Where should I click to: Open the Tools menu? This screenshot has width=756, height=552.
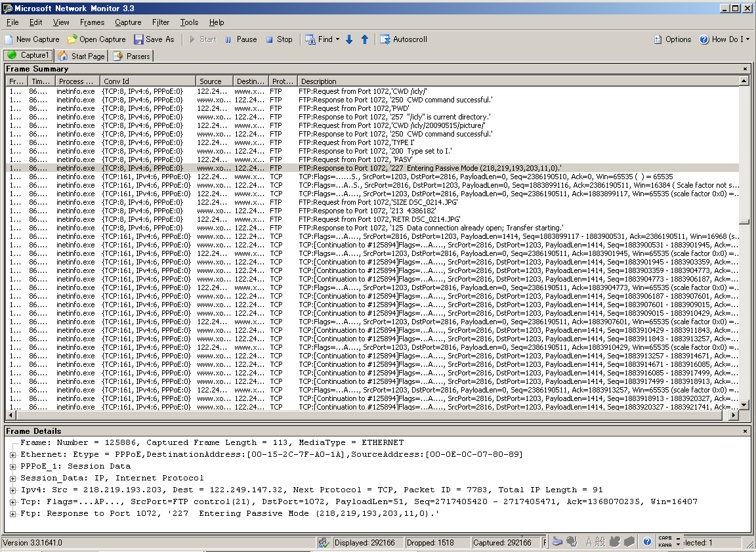coord(189,22)
